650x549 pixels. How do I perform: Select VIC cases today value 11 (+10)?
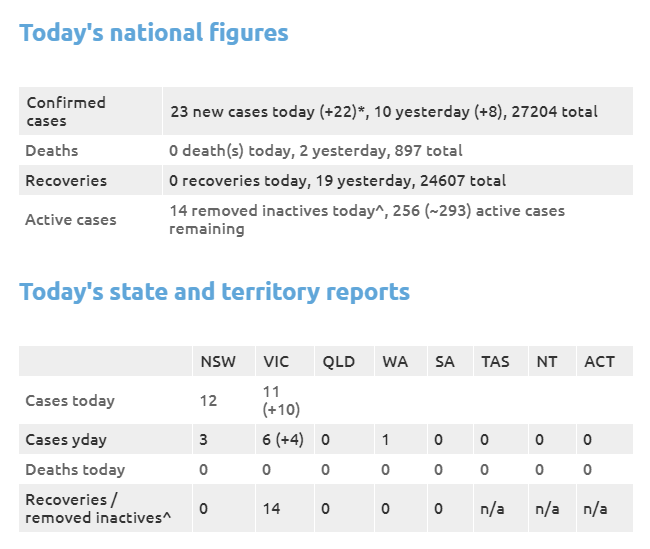pyautogui.click(x=281, y=401)
